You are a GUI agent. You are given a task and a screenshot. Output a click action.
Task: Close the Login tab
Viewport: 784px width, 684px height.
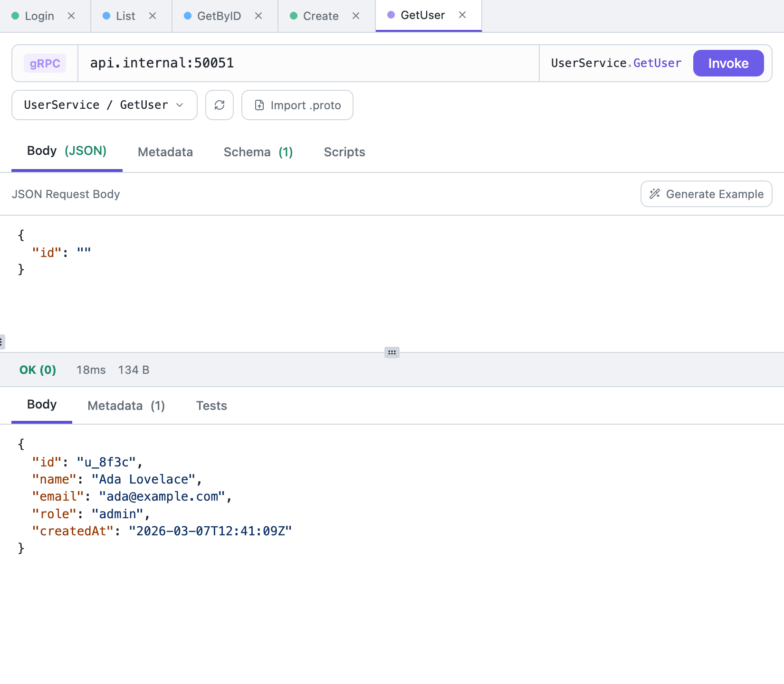pos(71,16)
